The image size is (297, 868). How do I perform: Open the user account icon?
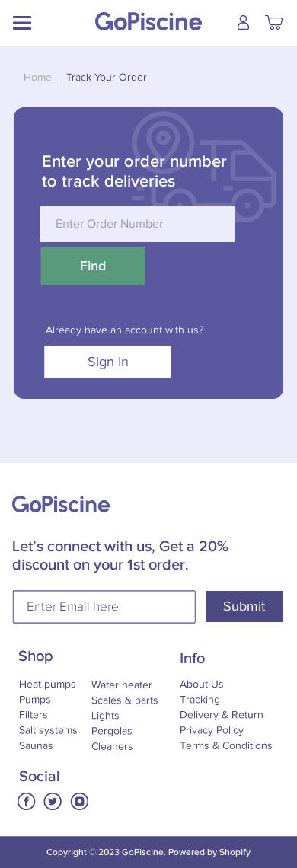point(243,22)
